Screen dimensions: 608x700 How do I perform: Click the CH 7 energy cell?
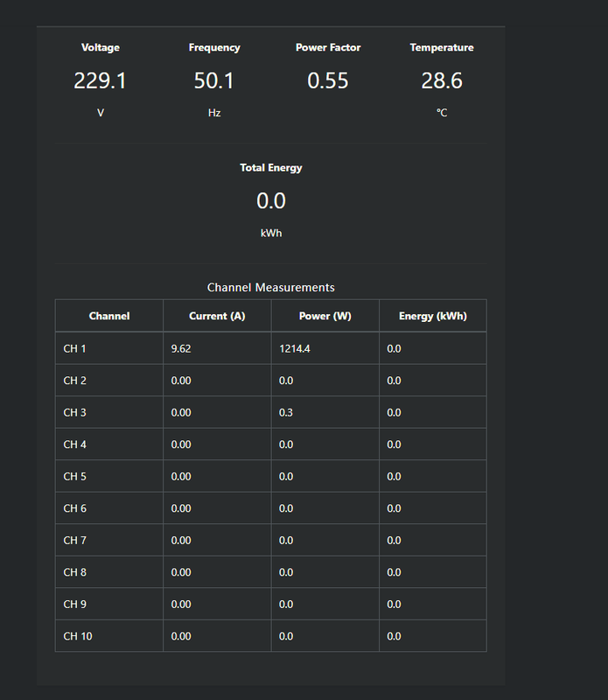pos(433,540)
